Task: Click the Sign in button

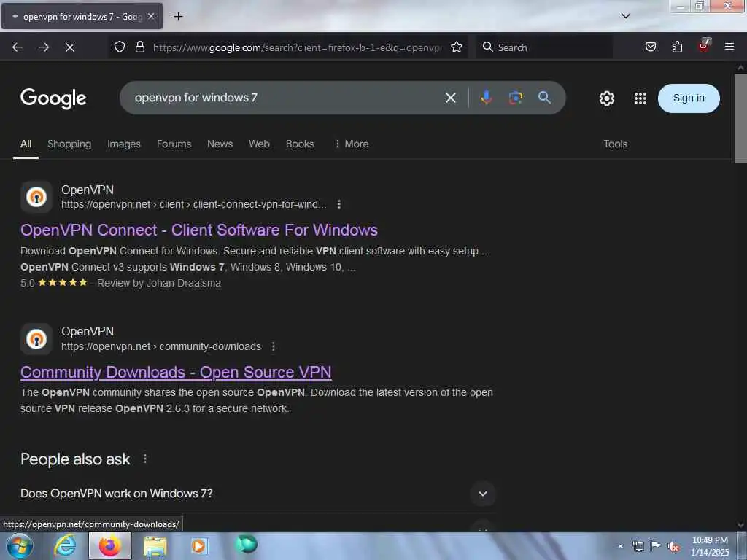Action: click(x=689, y=98)
